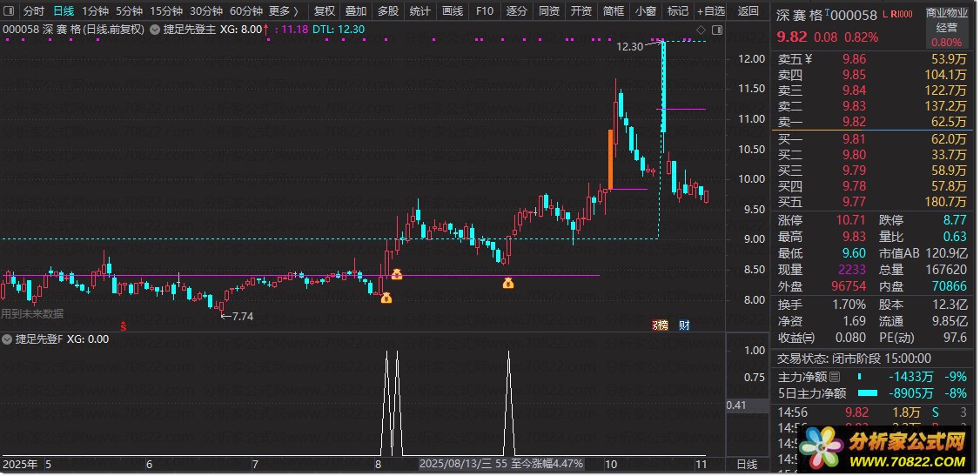The image size is (980, 476).
Task: Open the 日线 period selector at bottom right
Action: 747,464
